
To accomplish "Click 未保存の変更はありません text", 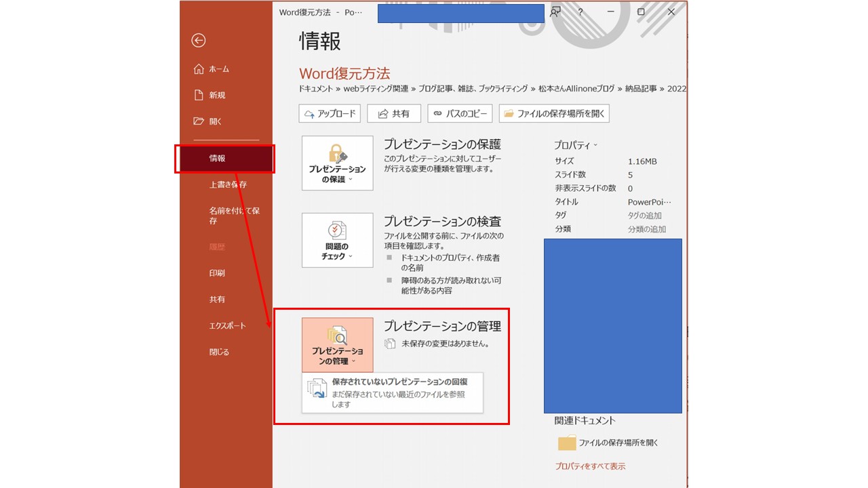I will point(446,344).
